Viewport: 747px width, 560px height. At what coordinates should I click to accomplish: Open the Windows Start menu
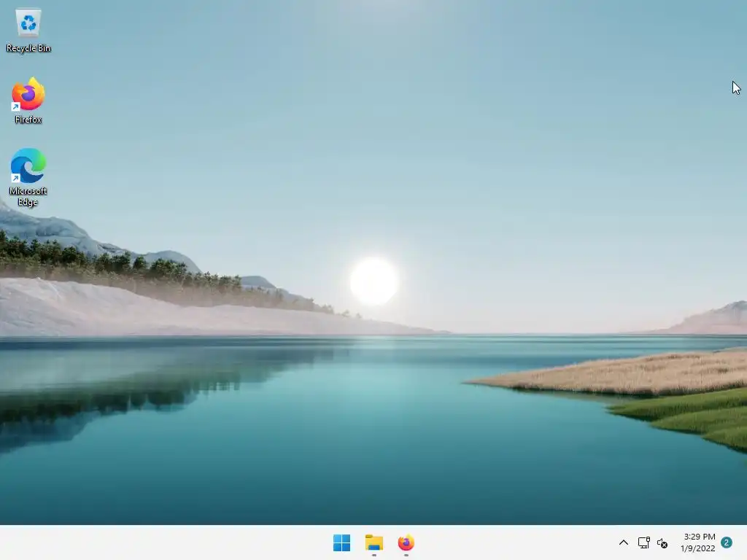[x=341, y=542]
